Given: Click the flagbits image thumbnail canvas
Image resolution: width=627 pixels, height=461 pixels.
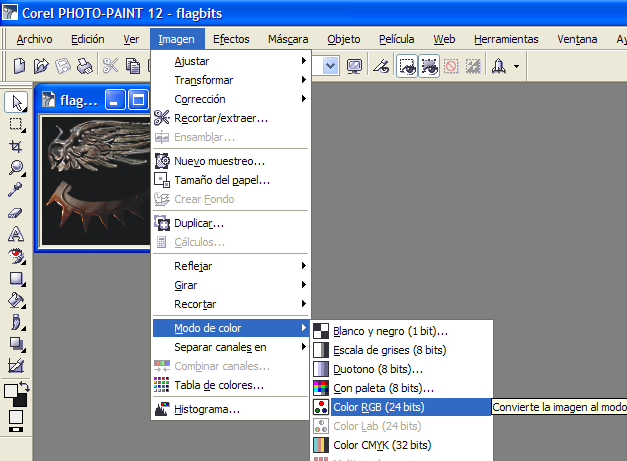Looking at the screenshot, I should tap(96, 181).
